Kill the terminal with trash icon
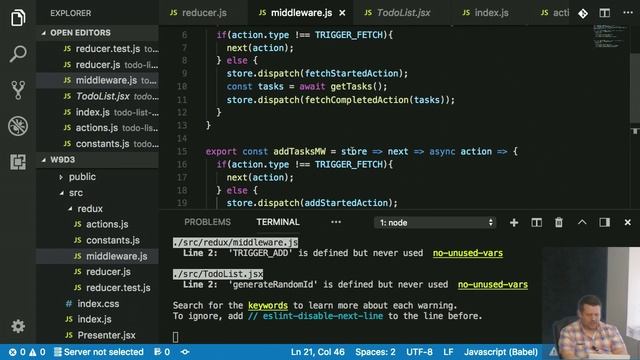640x360 pixels. (559, 222)
